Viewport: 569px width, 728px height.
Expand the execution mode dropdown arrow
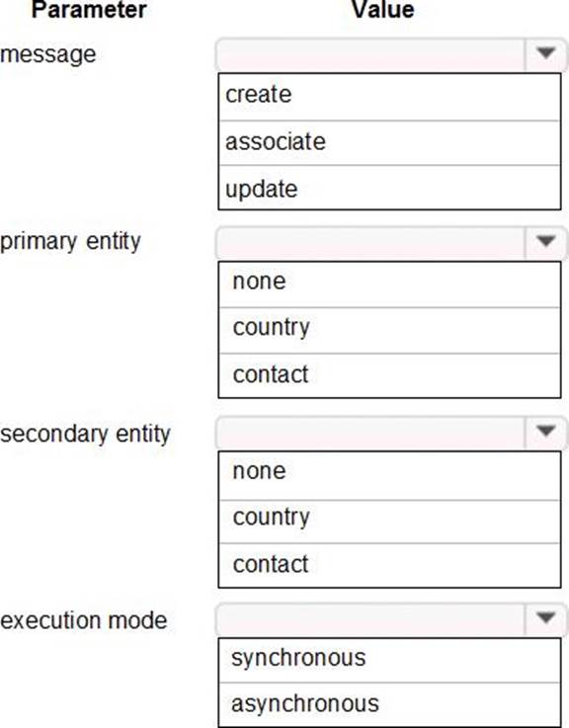545,618
